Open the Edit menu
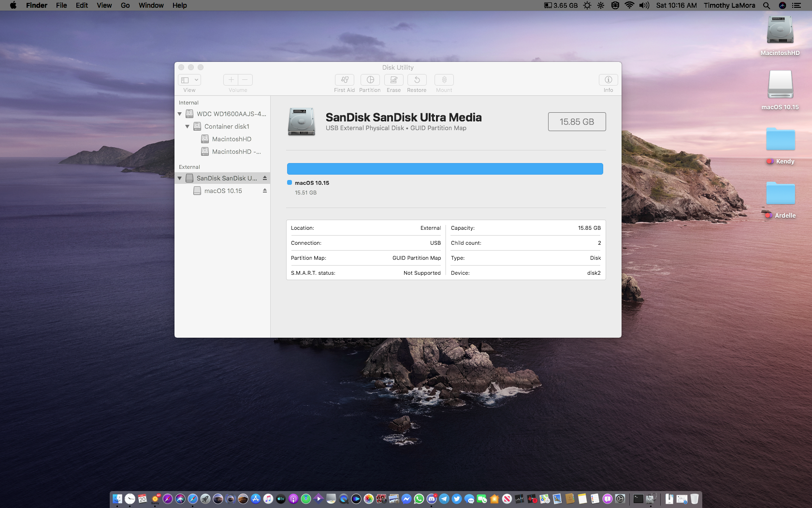Screen dimensions: 812x508 [x=82, y=5]
